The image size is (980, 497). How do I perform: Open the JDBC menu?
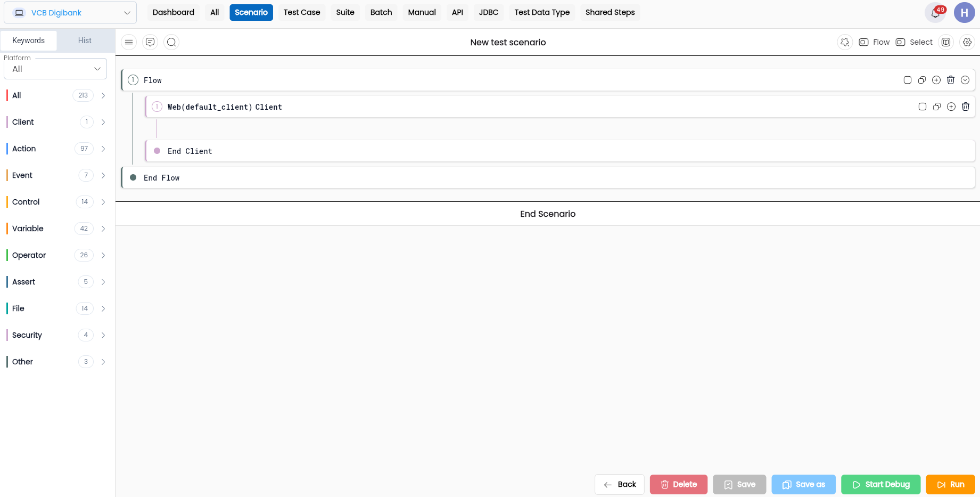(489, 12)
